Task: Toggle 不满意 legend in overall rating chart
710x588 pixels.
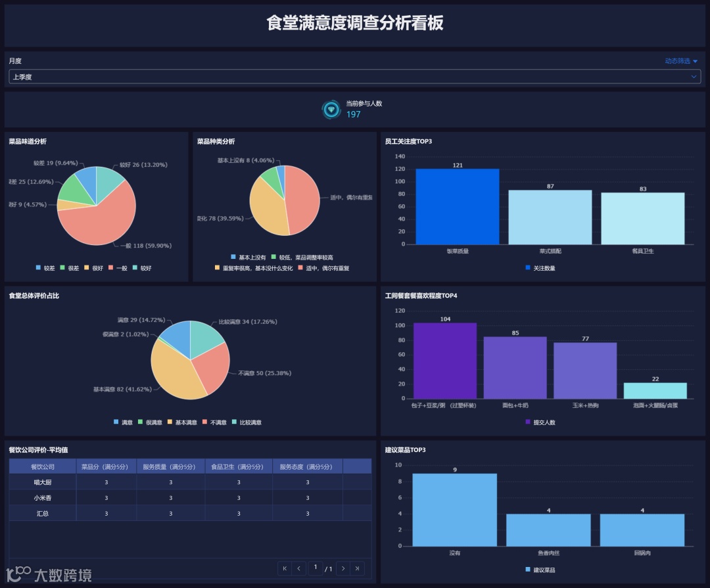Action: tap(214, 422)
